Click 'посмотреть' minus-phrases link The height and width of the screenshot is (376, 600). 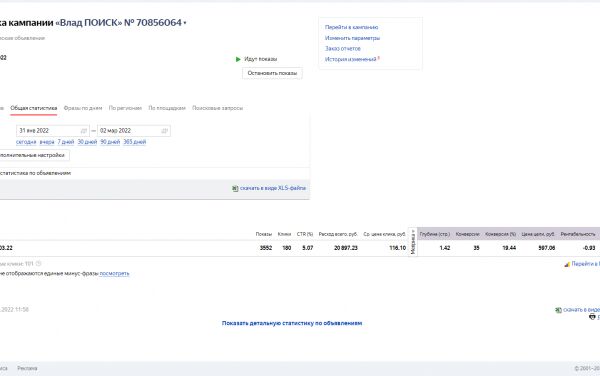114,273
